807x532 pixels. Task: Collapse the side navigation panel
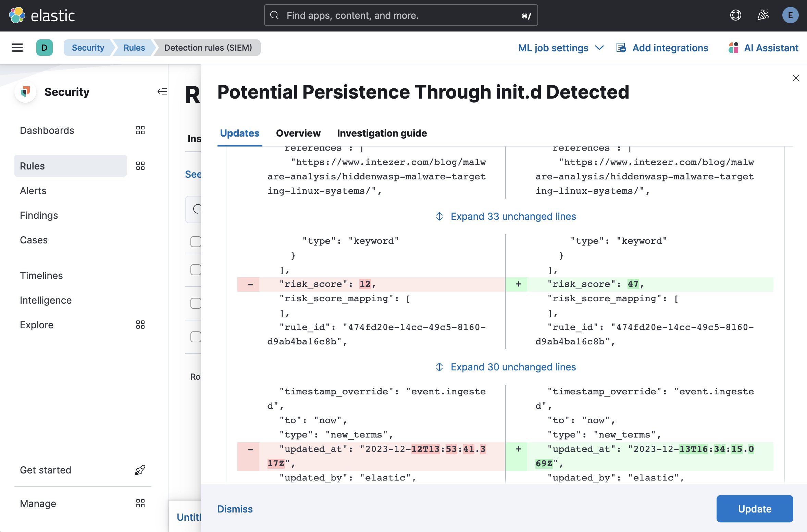click(x=162, y=91)
